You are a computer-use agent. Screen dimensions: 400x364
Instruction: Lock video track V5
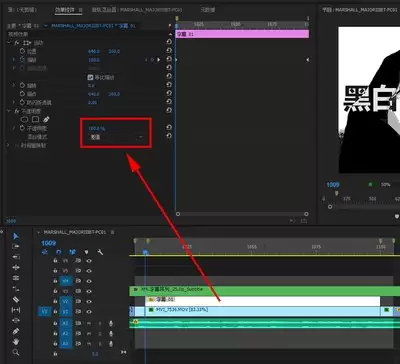[x=55, y=271]
